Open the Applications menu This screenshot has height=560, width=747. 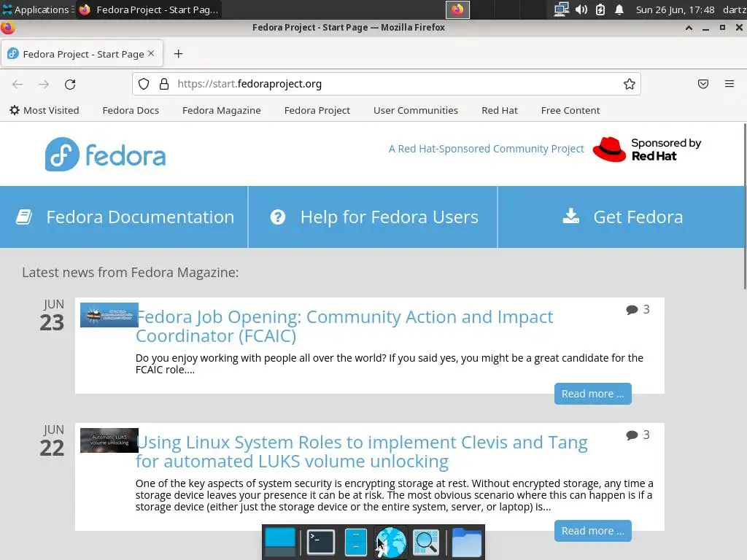[x=36, y=9]
